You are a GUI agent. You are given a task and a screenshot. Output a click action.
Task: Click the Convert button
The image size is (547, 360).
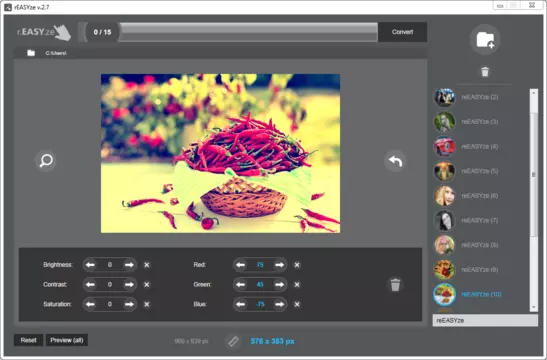(x=402, y=32)
